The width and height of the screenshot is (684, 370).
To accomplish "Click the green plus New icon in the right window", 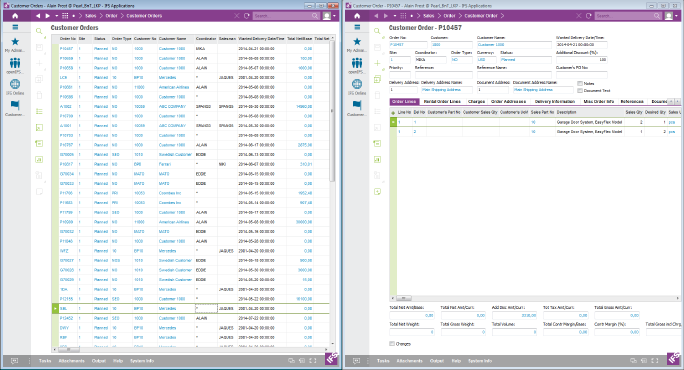I will point(377,63).
